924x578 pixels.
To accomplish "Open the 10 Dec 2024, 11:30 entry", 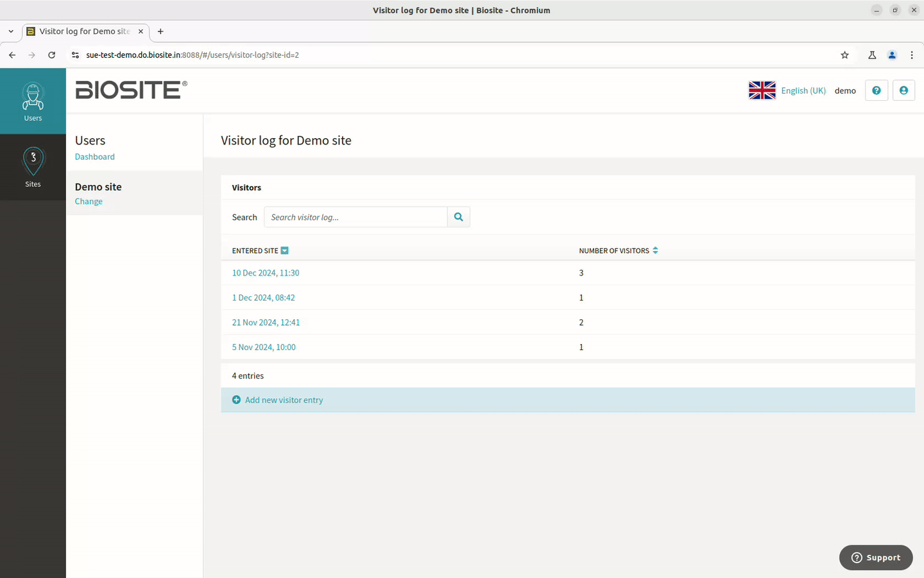I will pyautogui.click(x=266, y=273).
